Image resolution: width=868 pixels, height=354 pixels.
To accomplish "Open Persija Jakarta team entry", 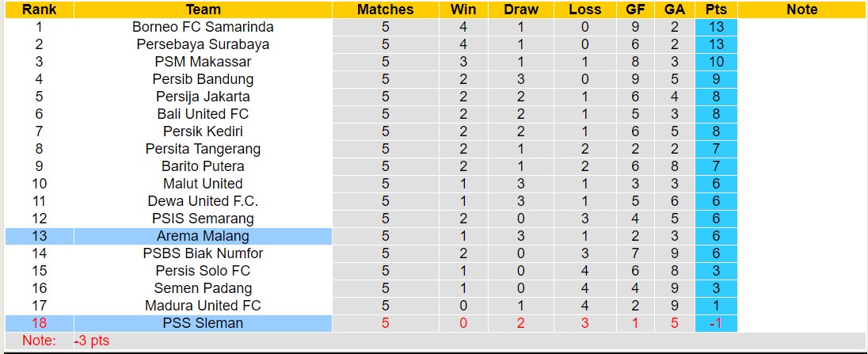I will [x=203, y=97].
